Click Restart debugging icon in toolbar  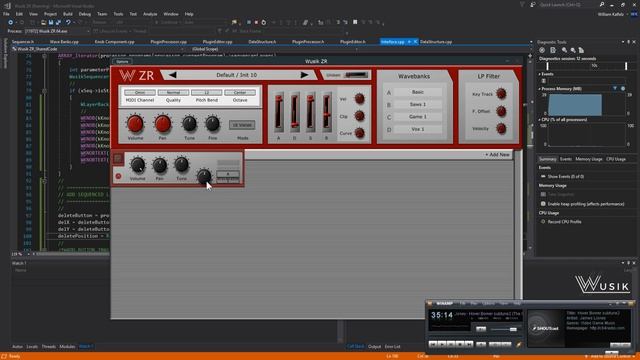[264, 22]
